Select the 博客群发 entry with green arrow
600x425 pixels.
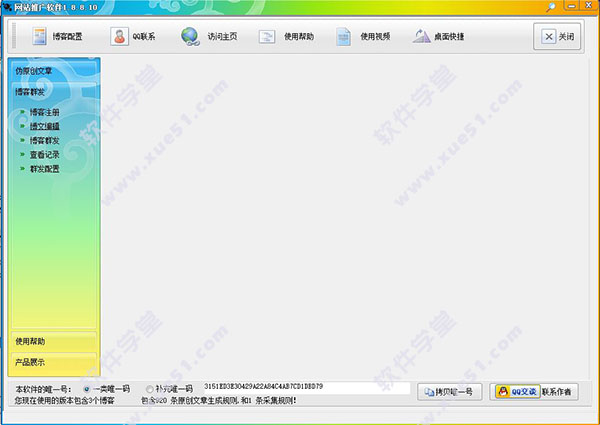pos(45,140)
